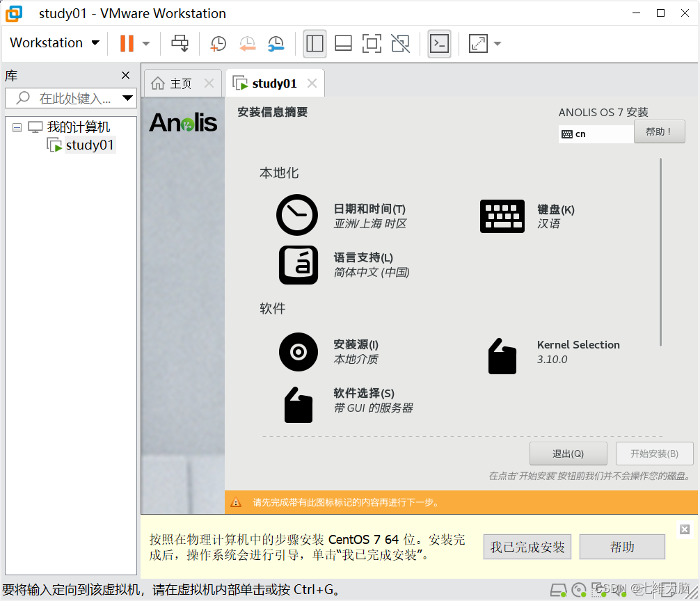Toggle the thumbnail bar view
Viewport: 700px width, 601px height.
[343, 44]
